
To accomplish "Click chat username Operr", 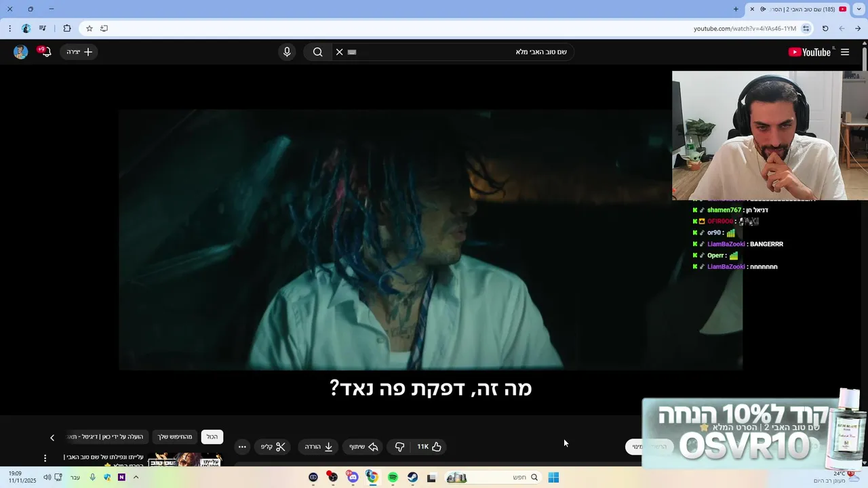I will 715,256.
